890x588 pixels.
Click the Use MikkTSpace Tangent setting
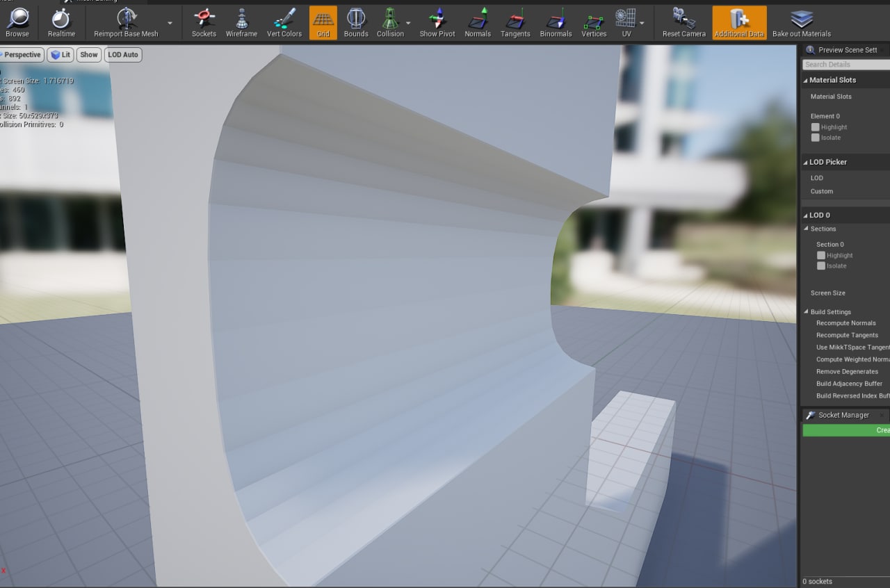point(853,348)
